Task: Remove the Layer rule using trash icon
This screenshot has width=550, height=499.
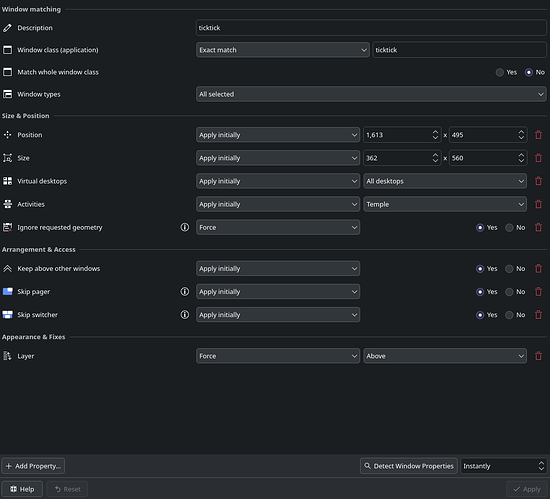Action: [x=538, y=356]
